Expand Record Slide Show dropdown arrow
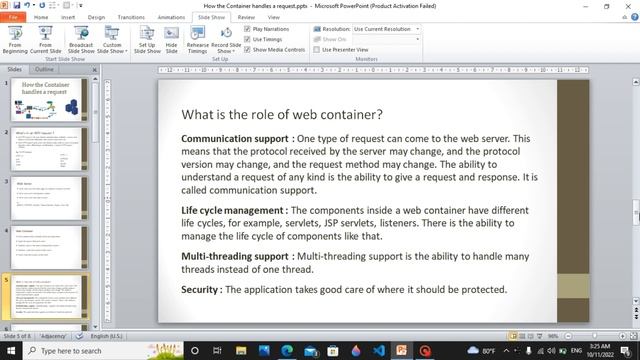640x360 pixels. (233, 51)
